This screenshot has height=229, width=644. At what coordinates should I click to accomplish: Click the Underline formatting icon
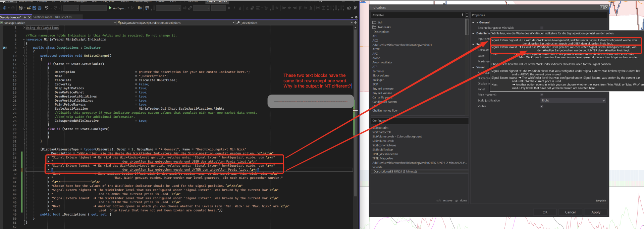(240, 8)
